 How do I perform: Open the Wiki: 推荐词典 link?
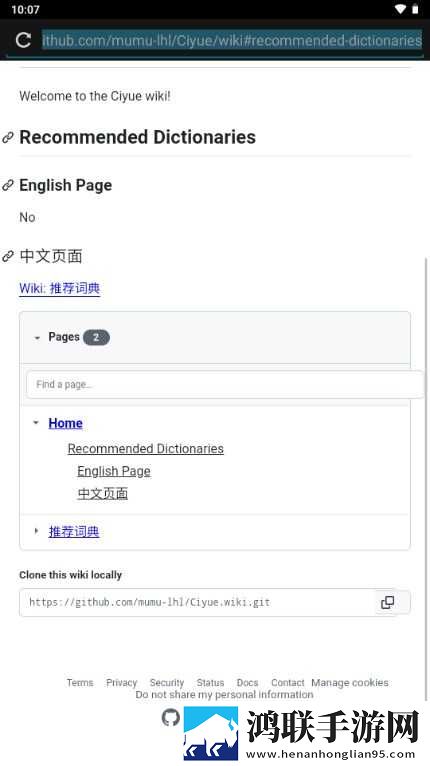(x=60, y=288)
